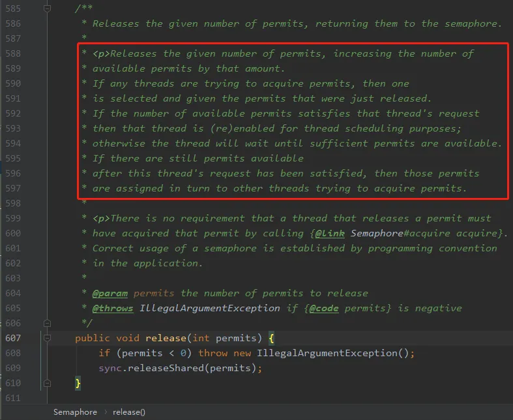Open the Semaphore breadcrumb
Screen dimensions: 513x420
[75, 412]
